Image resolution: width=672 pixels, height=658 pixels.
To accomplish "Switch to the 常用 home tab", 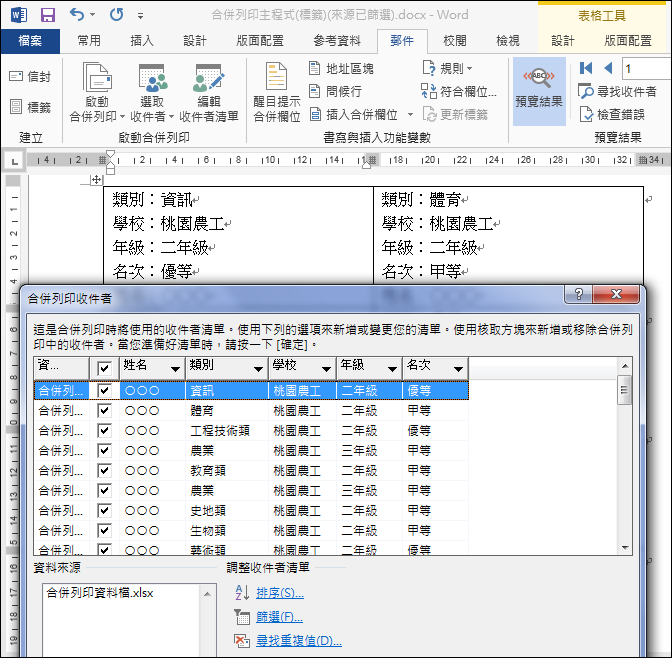I will click(x=89, y=41).
